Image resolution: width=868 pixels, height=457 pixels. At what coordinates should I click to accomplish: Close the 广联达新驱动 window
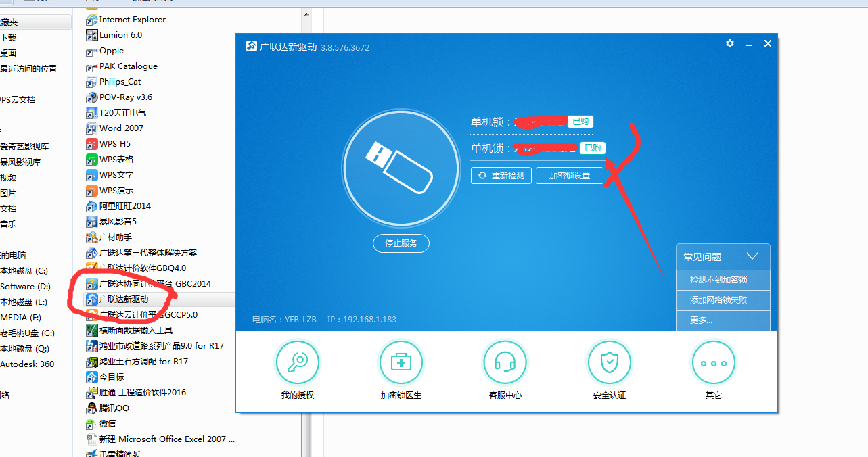768,43
